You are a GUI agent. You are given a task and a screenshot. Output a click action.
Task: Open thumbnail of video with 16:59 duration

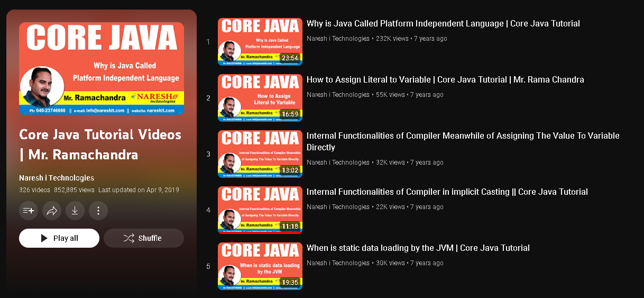(260, 98)
